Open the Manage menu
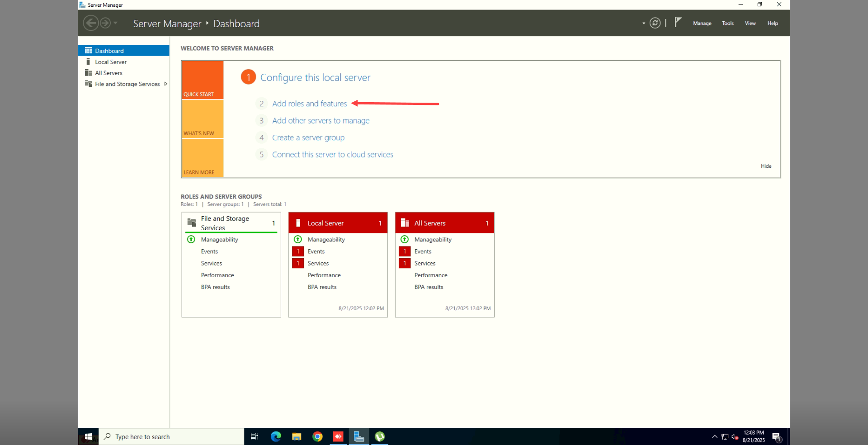Screen dimensions: 868x445 tap(702, 24)
